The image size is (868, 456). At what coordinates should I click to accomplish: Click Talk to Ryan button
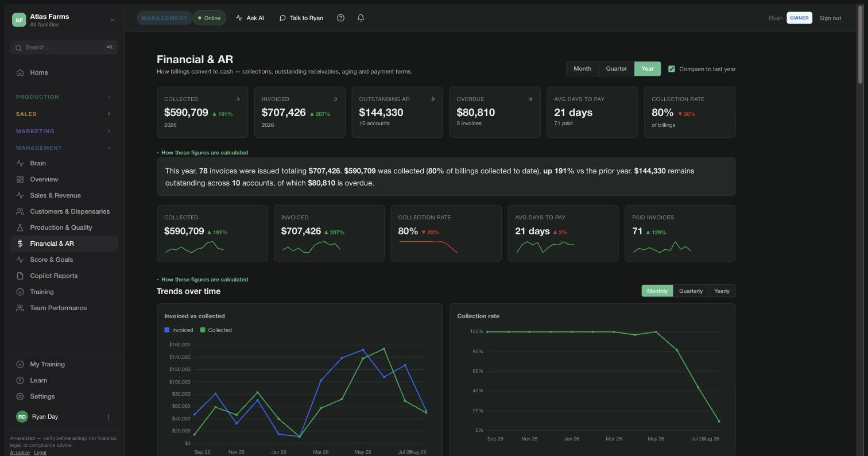pos(301,18)
